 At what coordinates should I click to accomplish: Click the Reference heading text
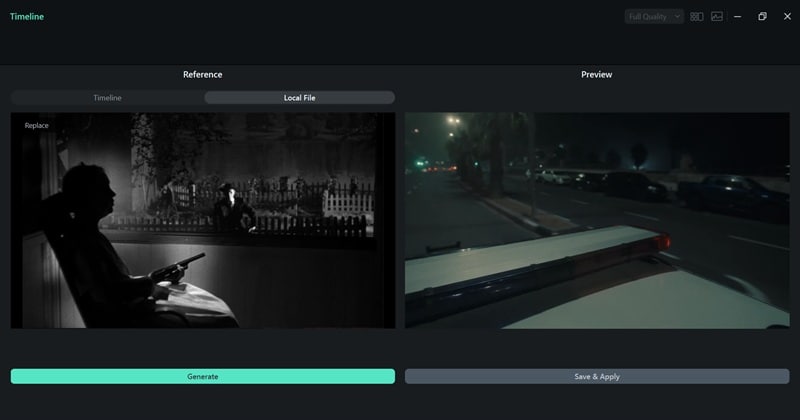click(x=203, y=75)
